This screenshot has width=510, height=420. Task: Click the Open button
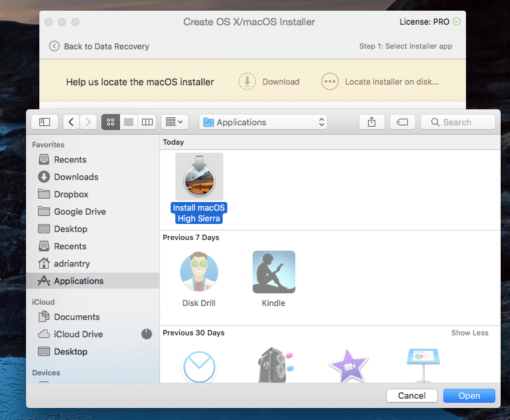pyautogui.click(x=469, y=395)
